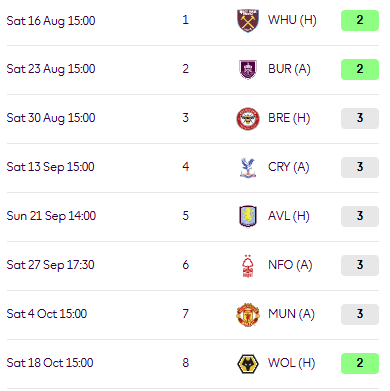Open the MUN (A) fixture link
The width and height of the screenshot is (390, 391).
[x=291, y=314]
